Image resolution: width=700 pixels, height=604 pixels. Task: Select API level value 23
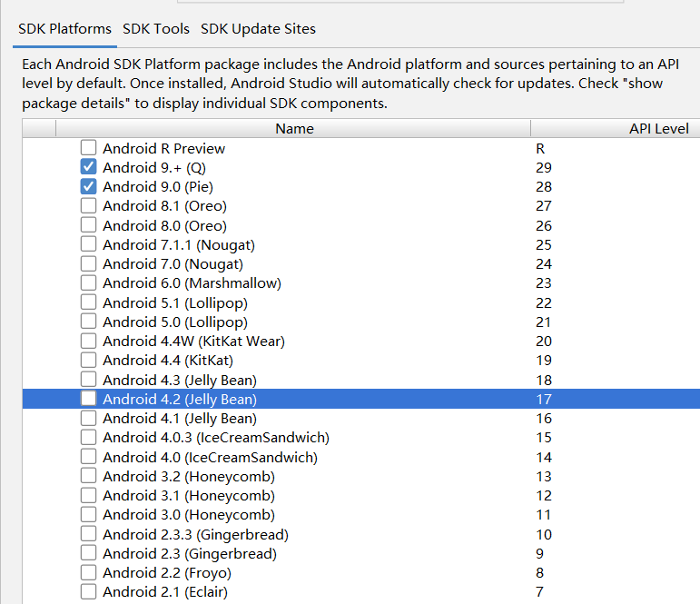[544, 283]
